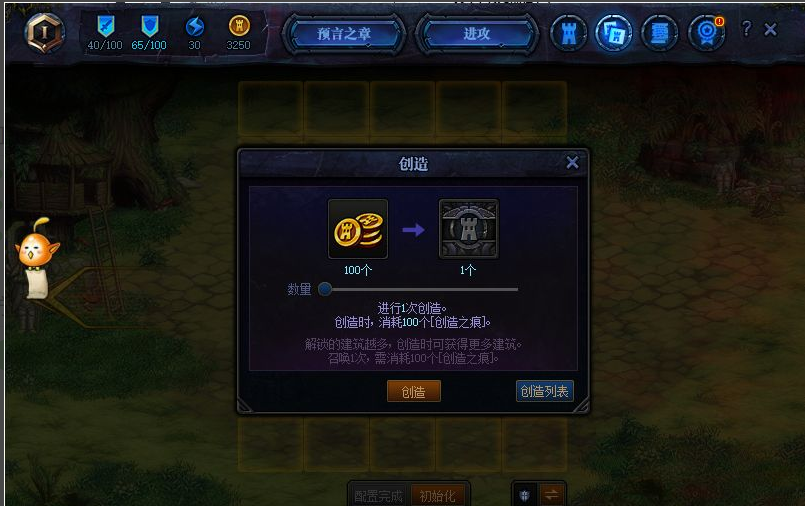Image resolution: width=805 pixels, height=506 pixels.
Task: Open the target medal icon with alert
Action: [x=706, y=33]
